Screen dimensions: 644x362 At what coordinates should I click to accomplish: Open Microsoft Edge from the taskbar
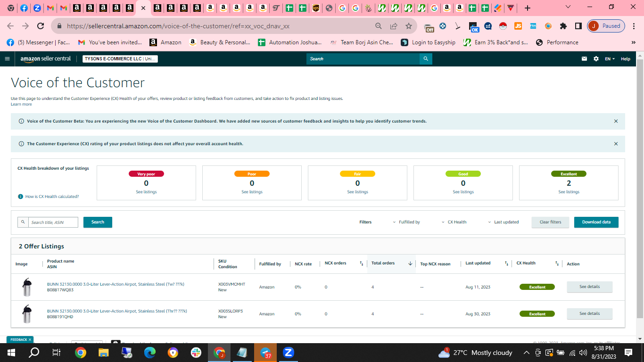[150, 353]
